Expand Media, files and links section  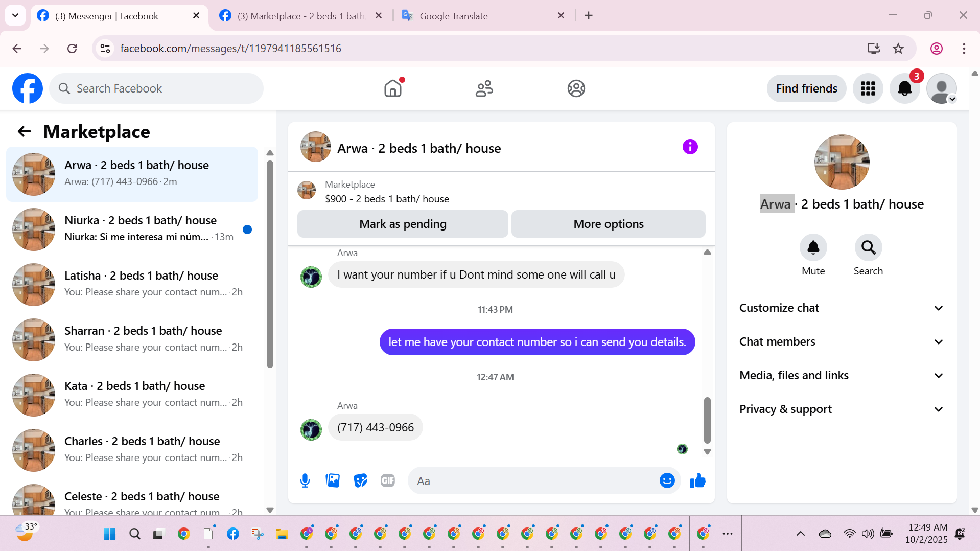point(842,376)
